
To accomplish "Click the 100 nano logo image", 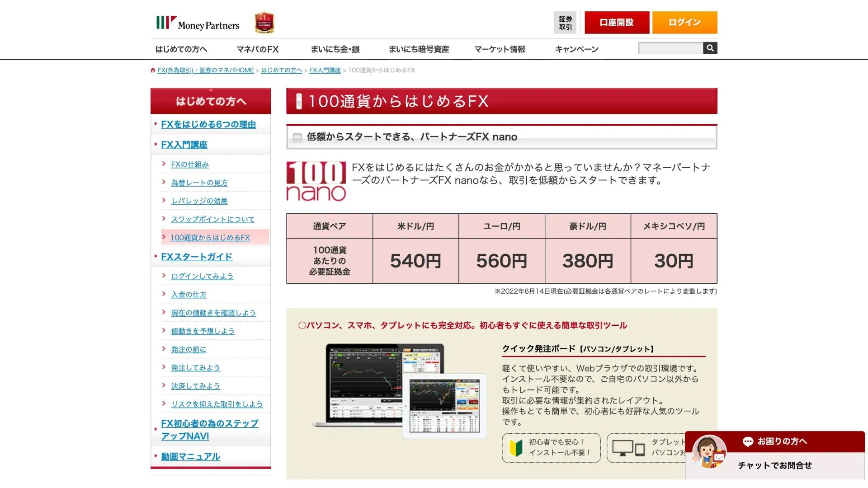I will click(316, 181).
